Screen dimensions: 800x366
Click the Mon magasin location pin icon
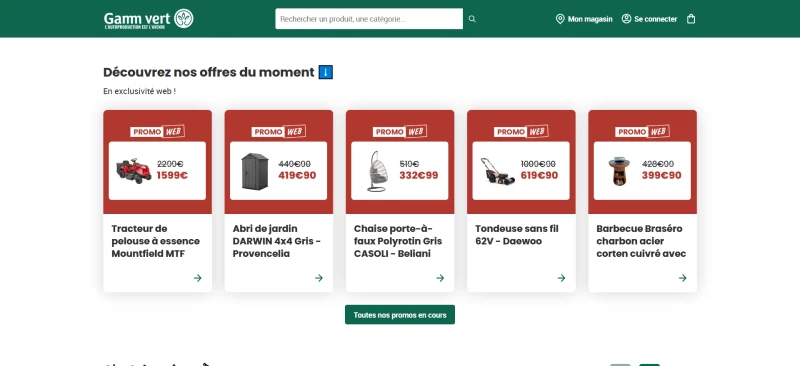[x=560, y=19]
